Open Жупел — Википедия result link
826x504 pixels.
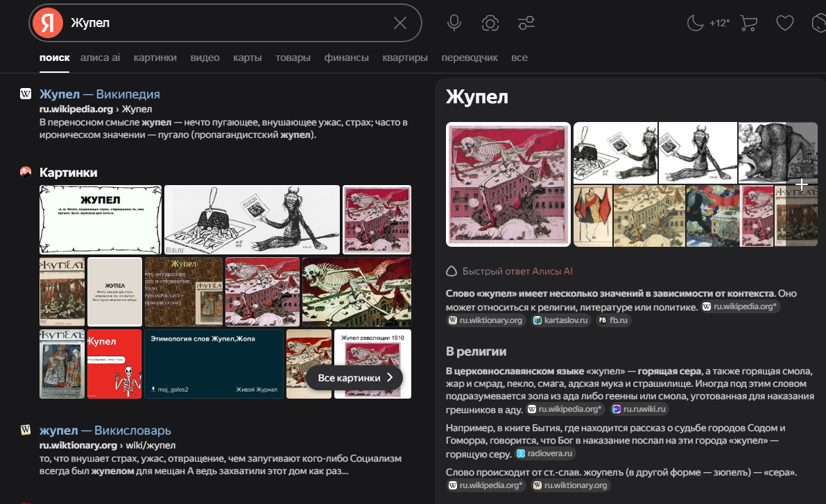click(100, 94)
